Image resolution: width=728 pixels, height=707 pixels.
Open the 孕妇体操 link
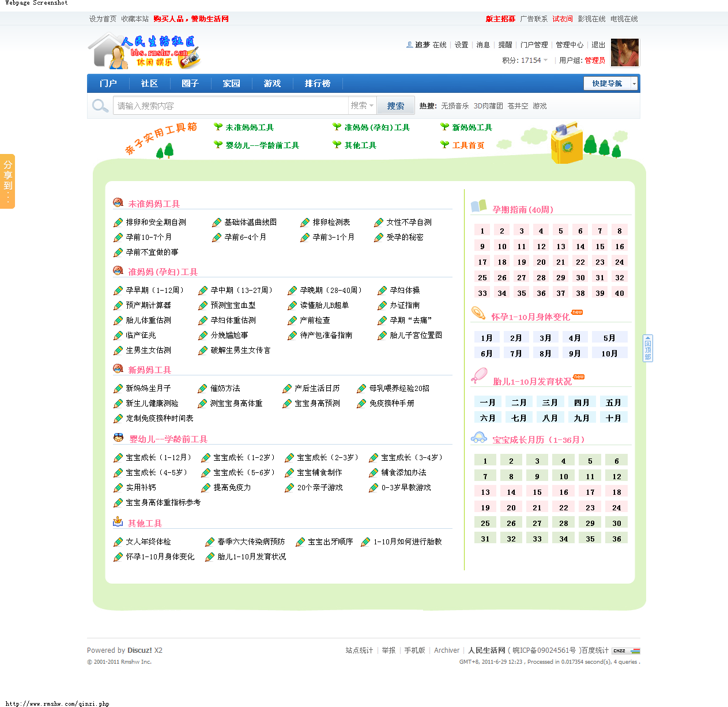pos(405,290)
